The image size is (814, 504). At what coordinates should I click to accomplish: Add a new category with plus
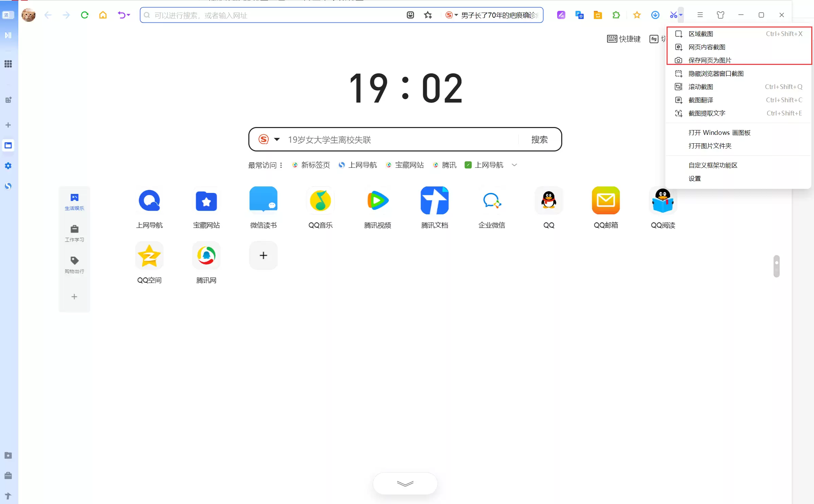(74, 297)
